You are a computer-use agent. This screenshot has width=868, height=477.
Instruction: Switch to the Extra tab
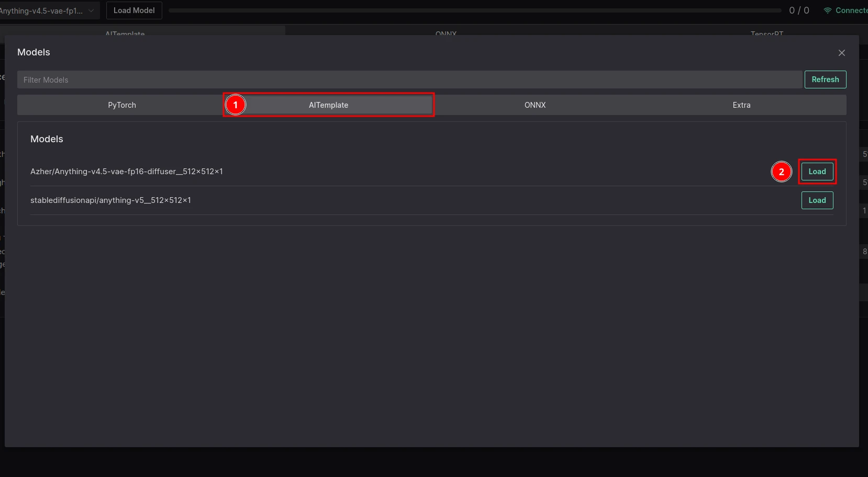tap(741, 105)
